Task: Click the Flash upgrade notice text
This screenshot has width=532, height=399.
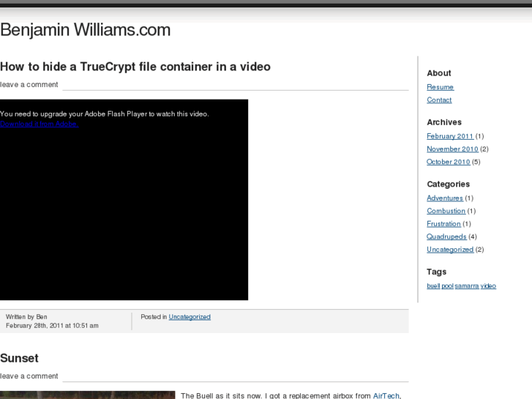Action: [104, 114]
